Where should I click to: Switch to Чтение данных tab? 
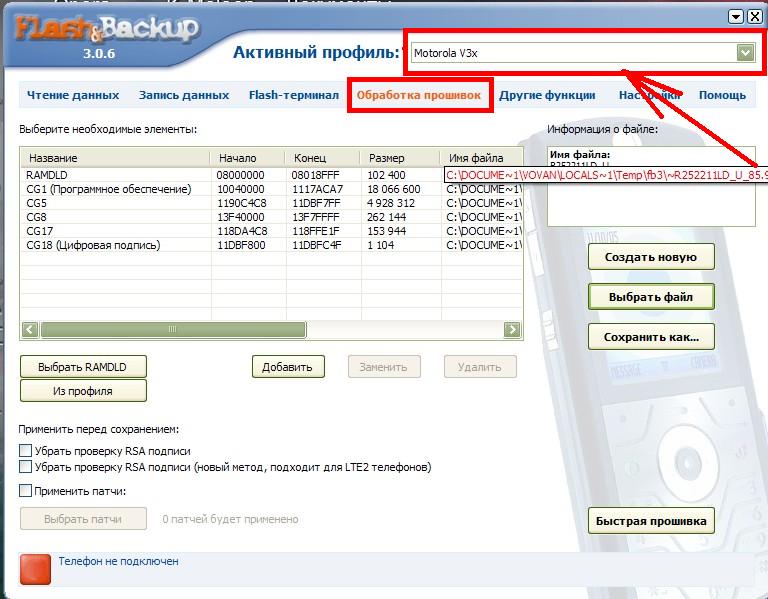click(73, 95)
